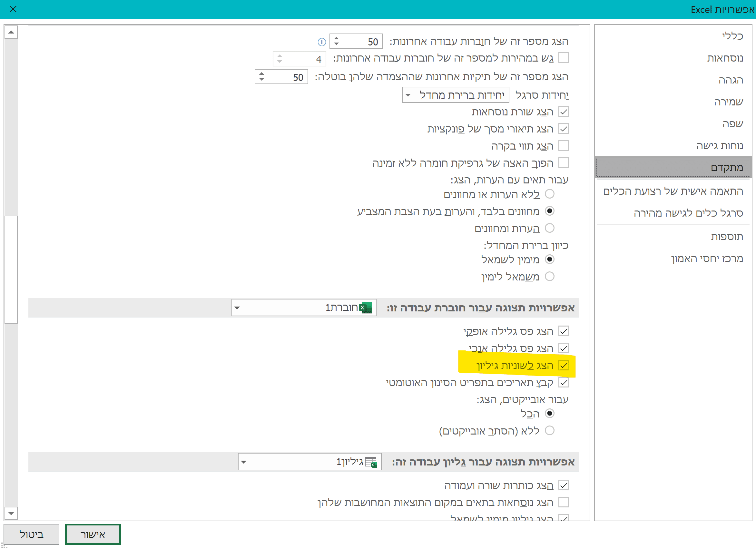Decrease unpinned recent folders count spinner
The image size is (756, 548).
click(x=262, y=79)
